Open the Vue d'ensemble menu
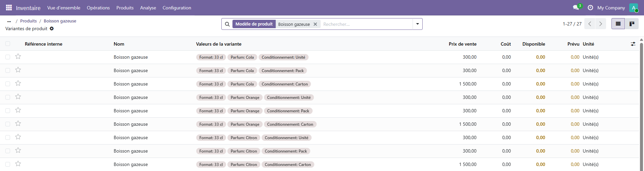Screen dimensions: 644x171 [x=64, y=8]
